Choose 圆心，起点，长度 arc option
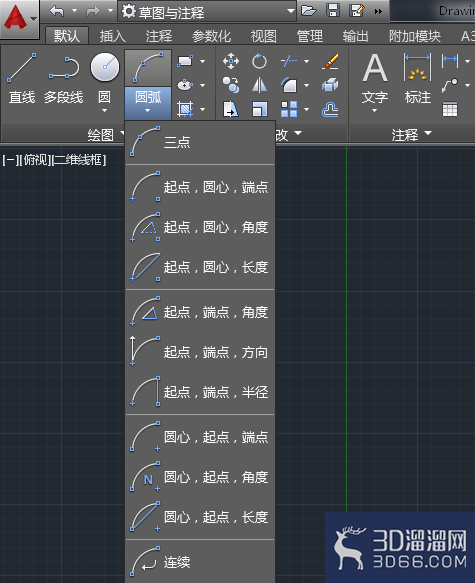Image resolution: width=475 pixels, height=583 pixels. pos(200,517)
